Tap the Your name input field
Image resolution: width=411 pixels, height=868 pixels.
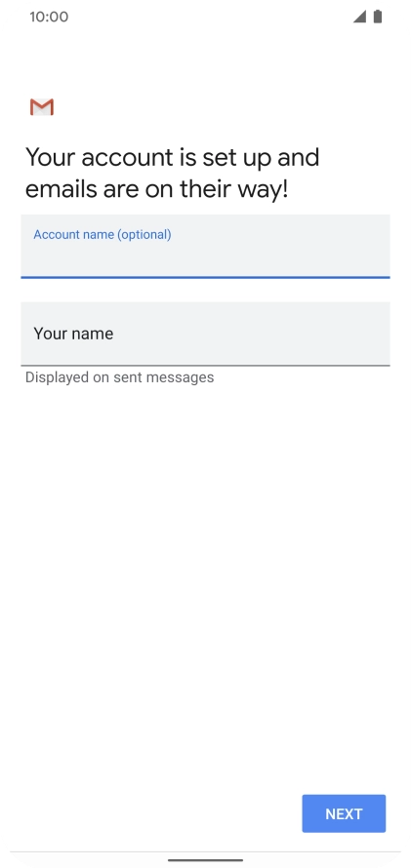pyautogui.click(x=205, y=334)
